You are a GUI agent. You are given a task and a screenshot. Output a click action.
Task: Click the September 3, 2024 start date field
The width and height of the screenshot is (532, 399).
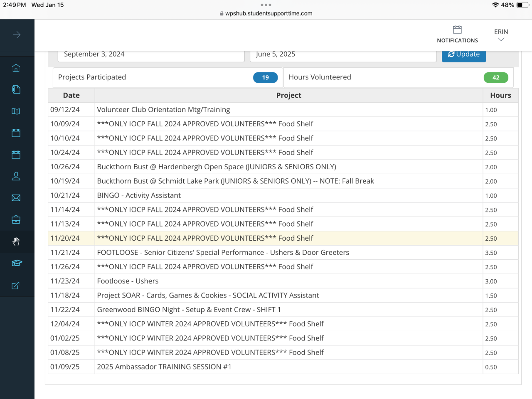pyautogui.click(x=151, y=54)
